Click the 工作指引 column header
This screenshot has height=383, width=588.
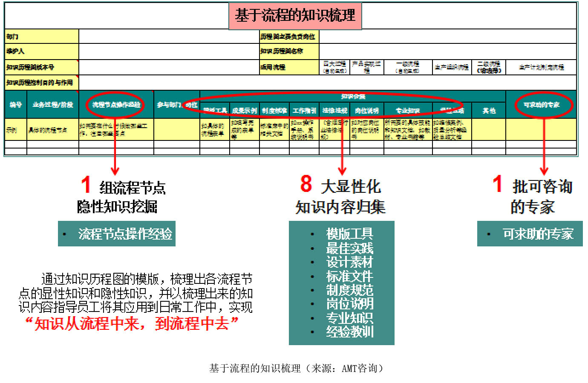click(x=304, y=111)
